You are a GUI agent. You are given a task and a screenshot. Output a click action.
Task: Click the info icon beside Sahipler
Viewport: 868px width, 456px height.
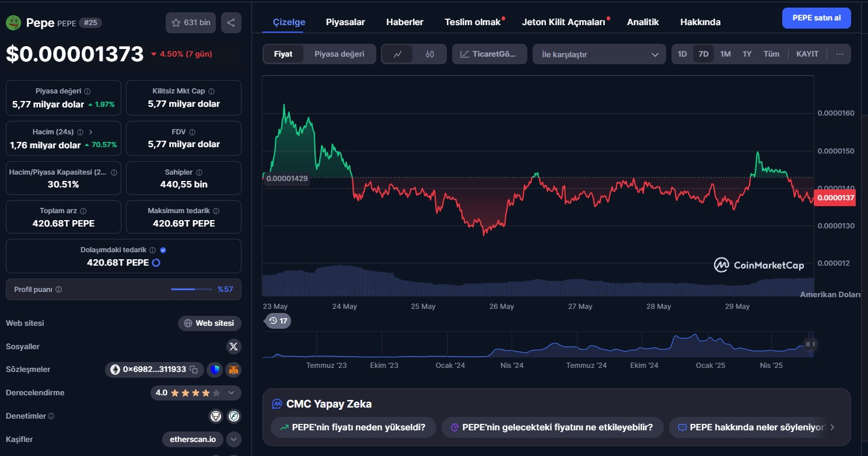pos(199,173)
